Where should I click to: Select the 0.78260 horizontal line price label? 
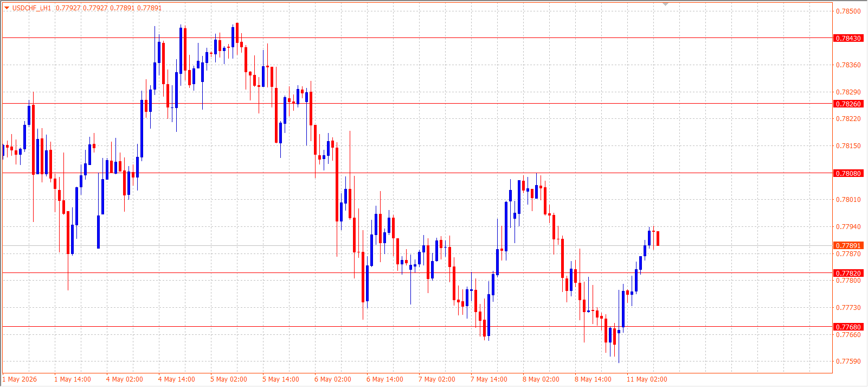click(848, 104)
